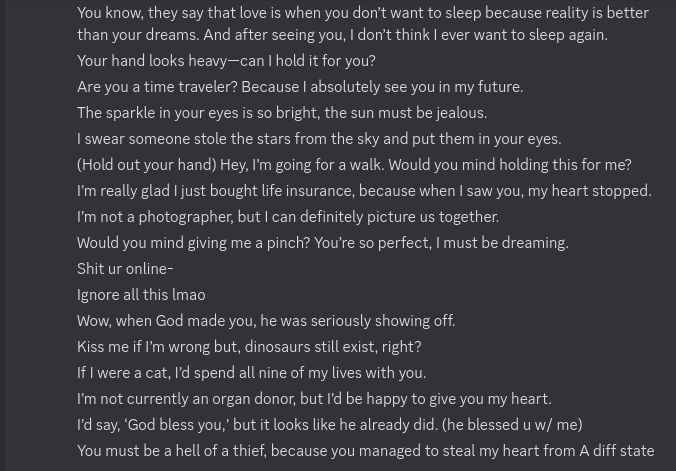Select the "Ignore all this lmao" message

coord(141,295)
